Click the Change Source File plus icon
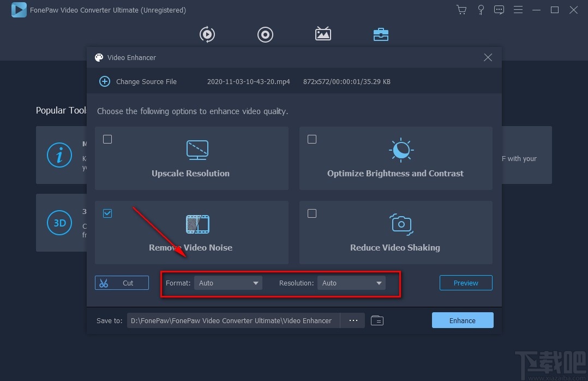The width and height of the screenshot is (588, 381). click(105, 81)
